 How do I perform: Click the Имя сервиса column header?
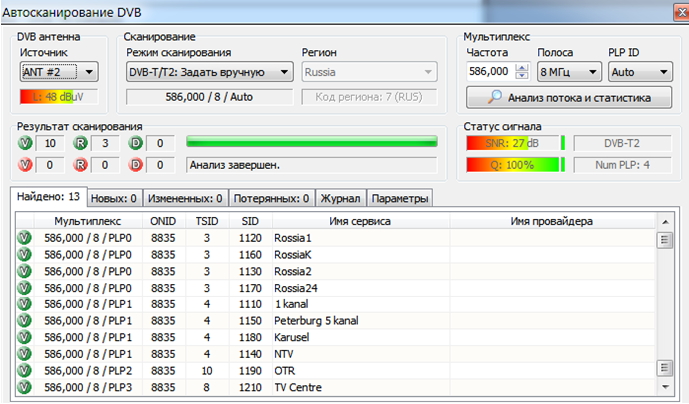[360, 220]
